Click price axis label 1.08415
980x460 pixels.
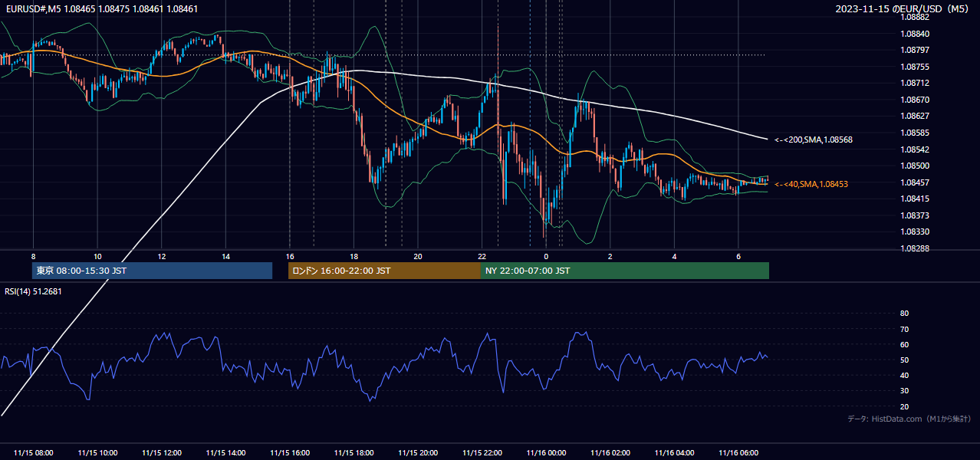coord(915,199)
